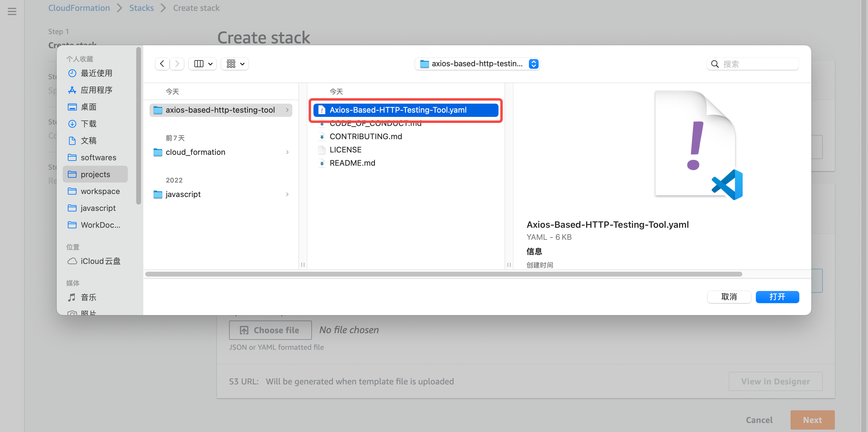868x432 pixels.
Task: Select the javascript folder in the column
Action: coord(221,194)
